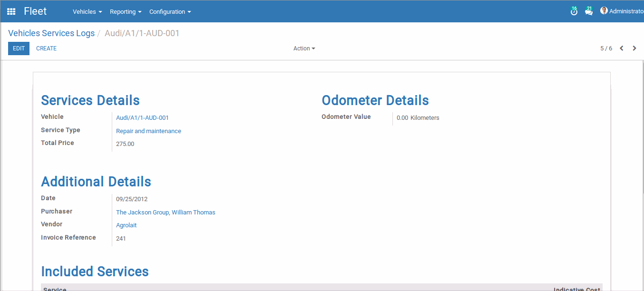The image size is (644, 291).
Task: Click the Administrator user name
Action: [x=626, y=11]
